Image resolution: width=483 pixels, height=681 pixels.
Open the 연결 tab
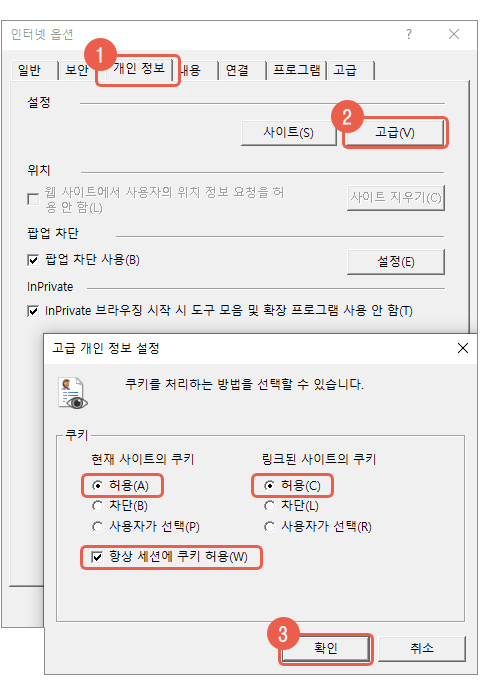pos(237,70)
